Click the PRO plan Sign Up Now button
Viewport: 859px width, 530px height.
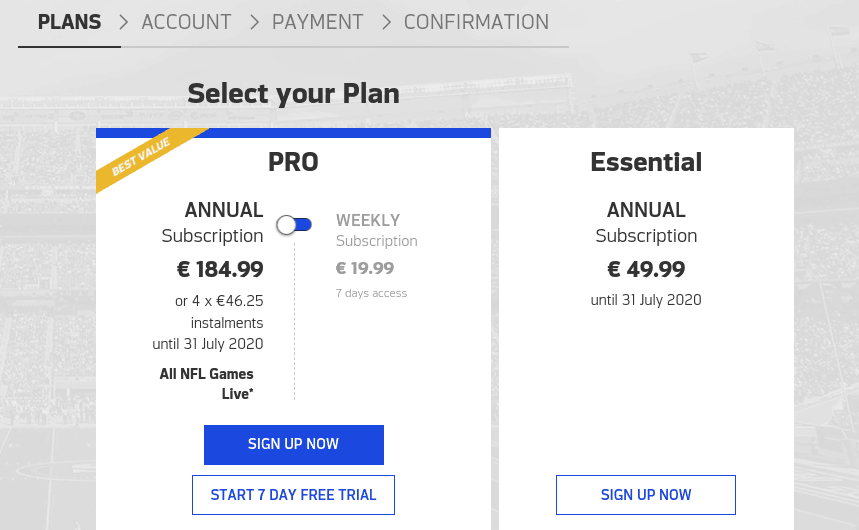click(x=294, y=444)
